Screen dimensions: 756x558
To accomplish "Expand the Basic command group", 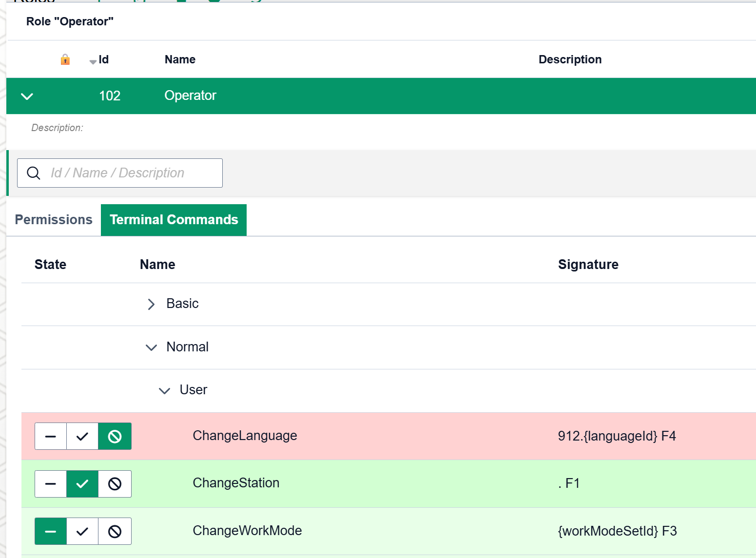I will pos(152,304).
